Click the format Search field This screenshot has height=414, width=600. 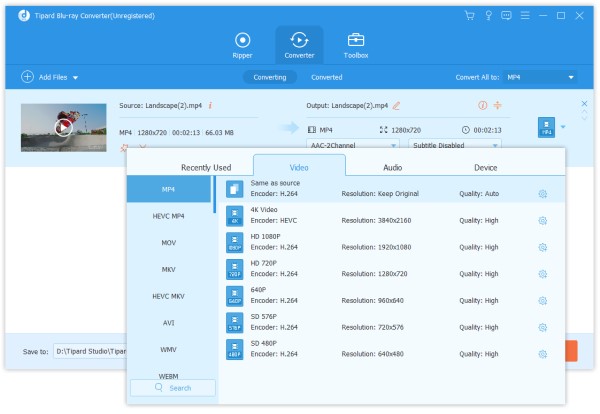point(172,388)
